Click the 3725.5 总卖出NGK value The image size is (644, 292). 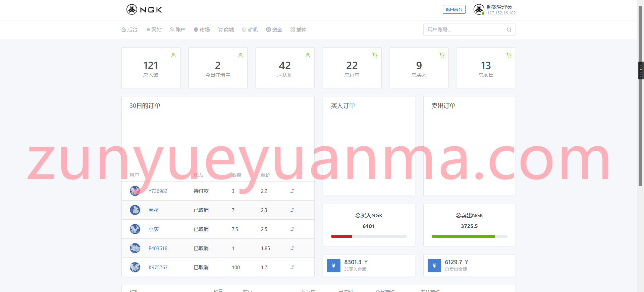point(469,226)
